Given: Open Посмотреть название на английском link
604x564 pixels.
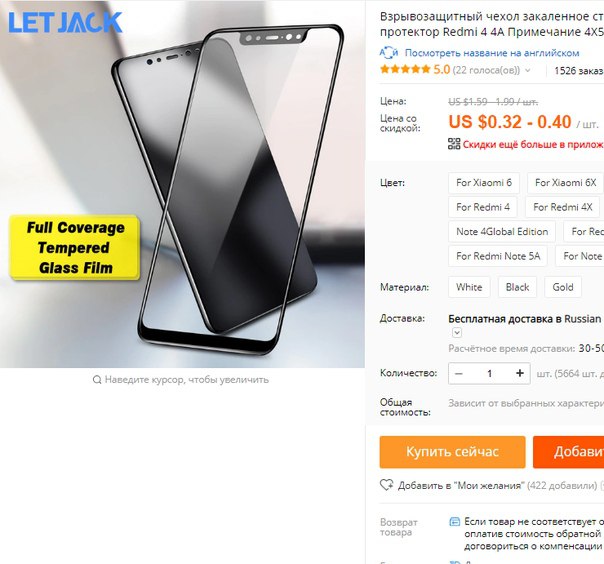Looking at the screenshot, I should click(492, 53).
